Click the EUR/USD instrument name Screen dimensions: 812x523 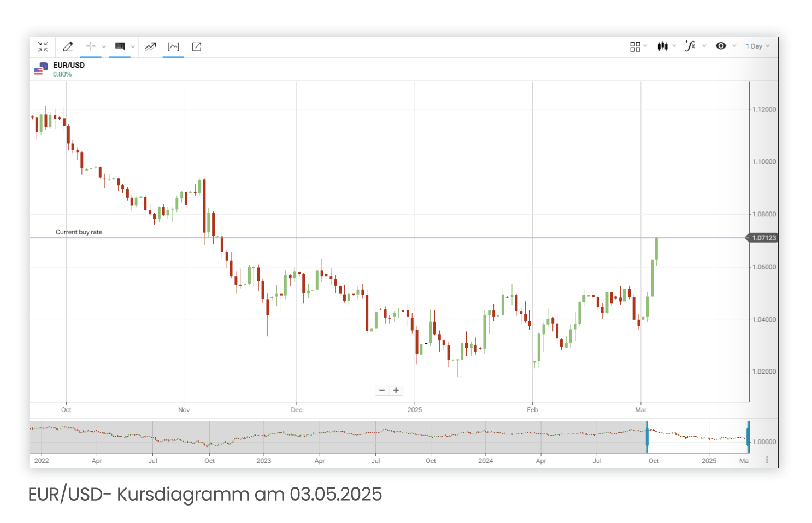pos(69,65)
